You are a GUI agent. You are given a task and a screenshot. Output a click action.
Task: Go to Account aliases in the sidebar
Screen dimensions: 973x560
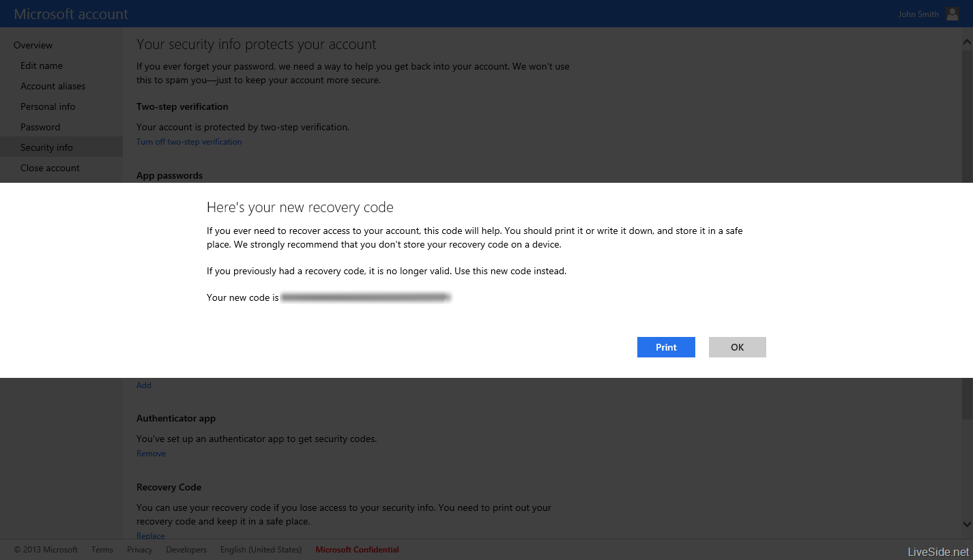53,86
